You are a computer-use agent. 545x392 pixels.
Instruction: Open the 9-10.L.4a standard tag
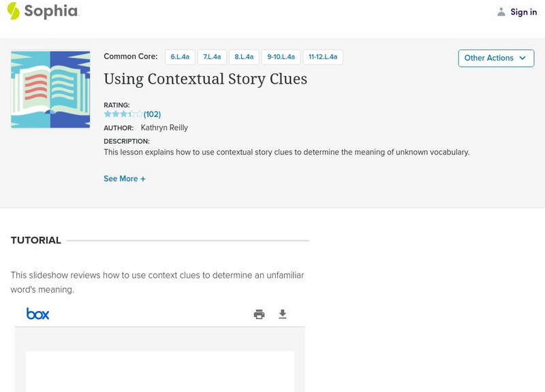[281, 57]
